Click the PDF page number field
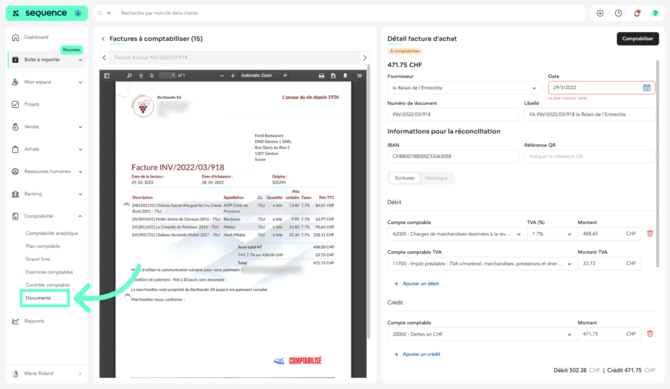670x389 pixels. click(168, 76)
